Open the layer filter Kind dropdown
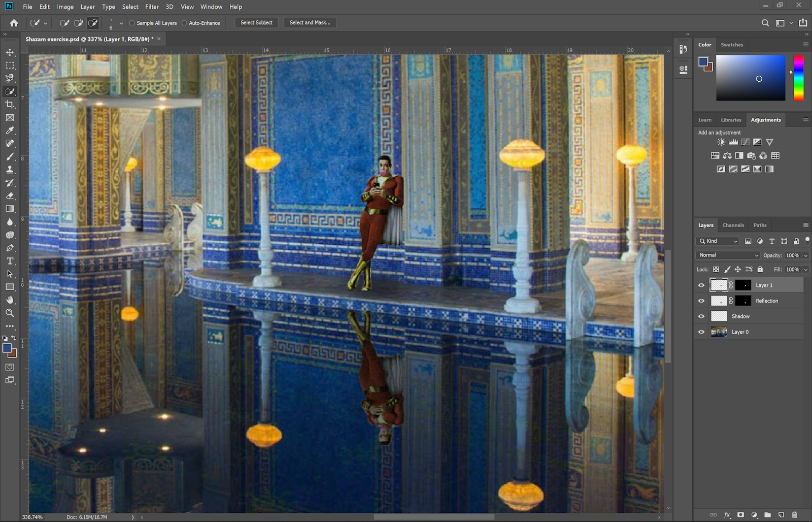The height and width of the screenshot is (522, 812). point(718,241)
